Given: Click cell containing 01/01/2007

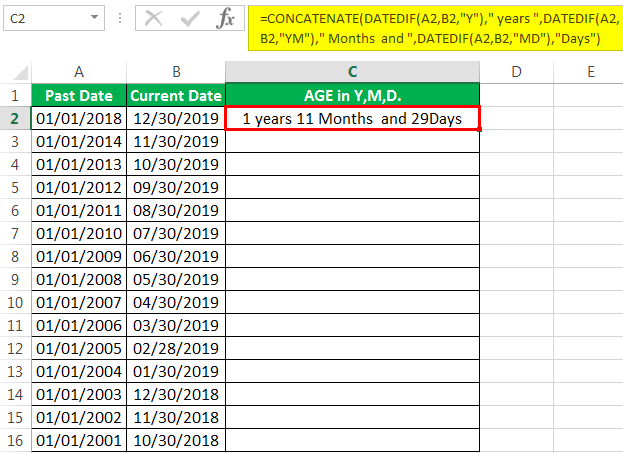Looking at the screenshot, I should coord(79,302).
